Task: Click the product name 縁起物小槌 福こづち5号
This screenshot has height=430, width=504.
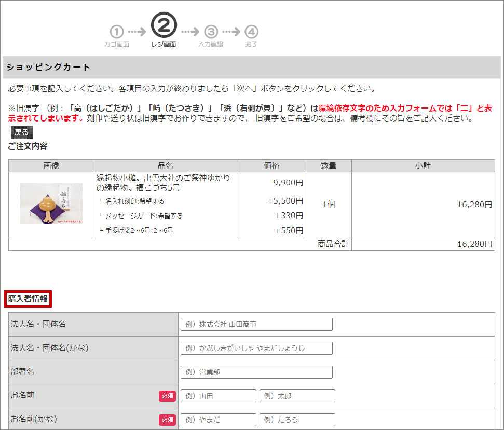Action: 163,183
